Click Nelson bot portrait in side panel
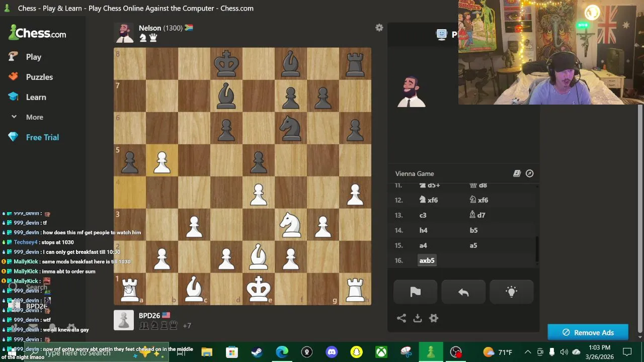 click(411, 92)
